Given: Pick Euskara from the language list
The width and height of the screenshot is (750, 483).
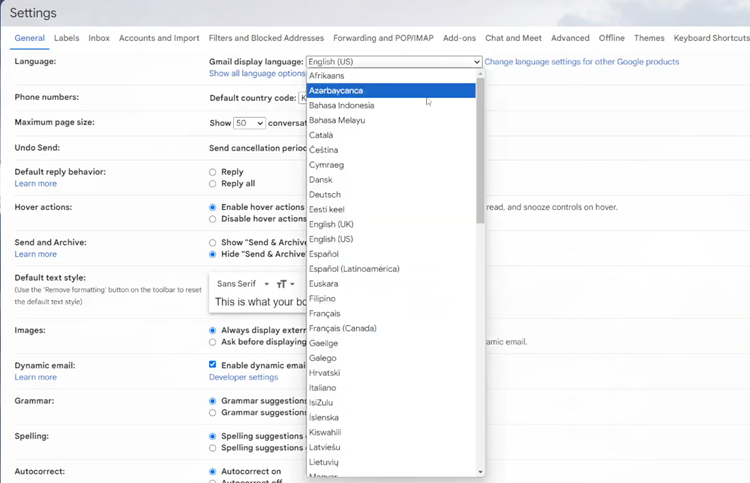Looking at the screenshot, I should point(391,283).
